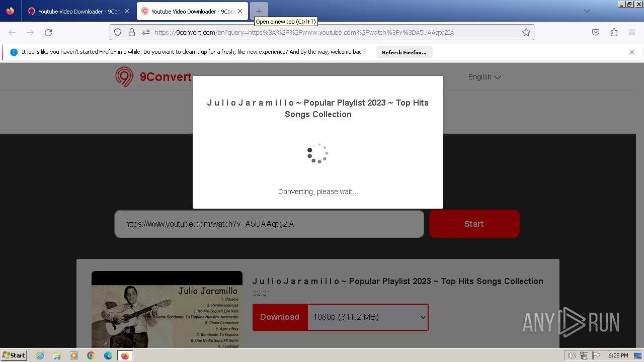
Task: Open the Windows Start menu
Action: click(x=14, y=355)
